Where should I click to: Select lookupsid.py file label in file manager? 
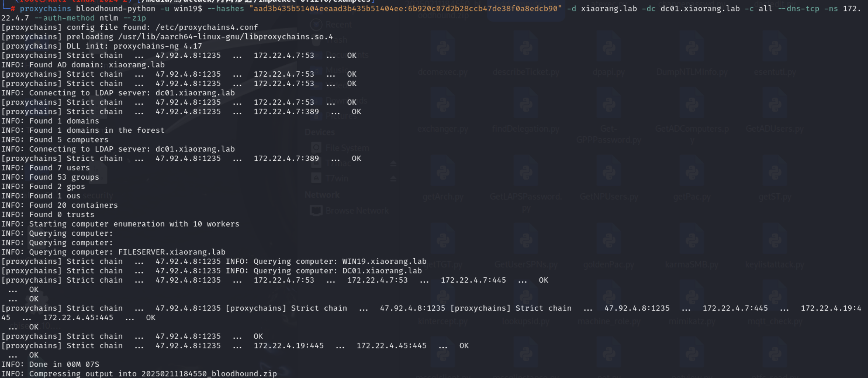point(526,321)
